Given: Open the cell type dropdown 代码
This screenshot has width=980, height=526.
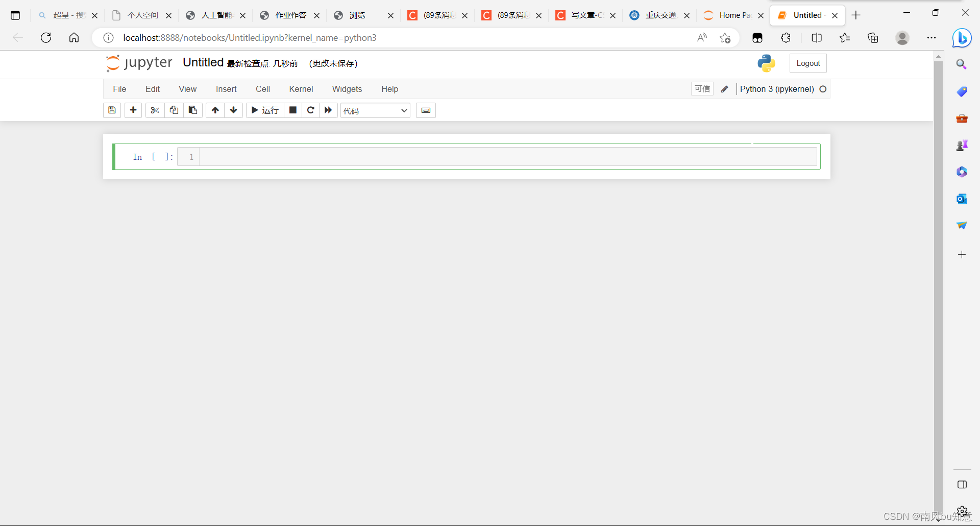Looking at the screenshot, I should (x=375, y=111).
